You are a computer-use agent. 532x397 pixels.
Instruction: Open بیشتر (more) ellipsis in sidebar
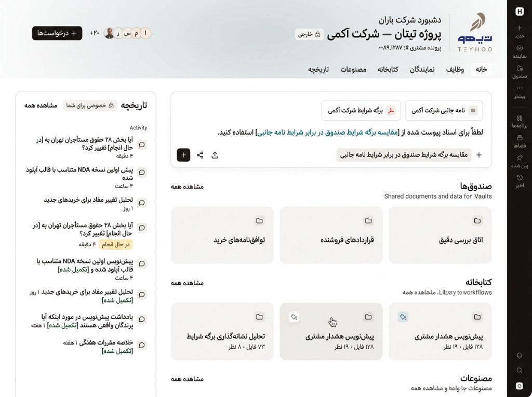click(x=520, y=92)
